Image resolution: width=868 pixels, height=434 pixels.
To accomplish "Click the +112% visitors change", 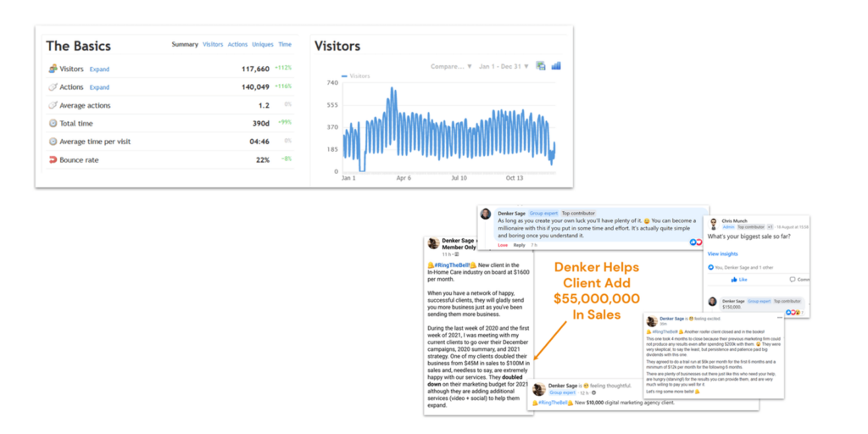I will pos(283,68).
